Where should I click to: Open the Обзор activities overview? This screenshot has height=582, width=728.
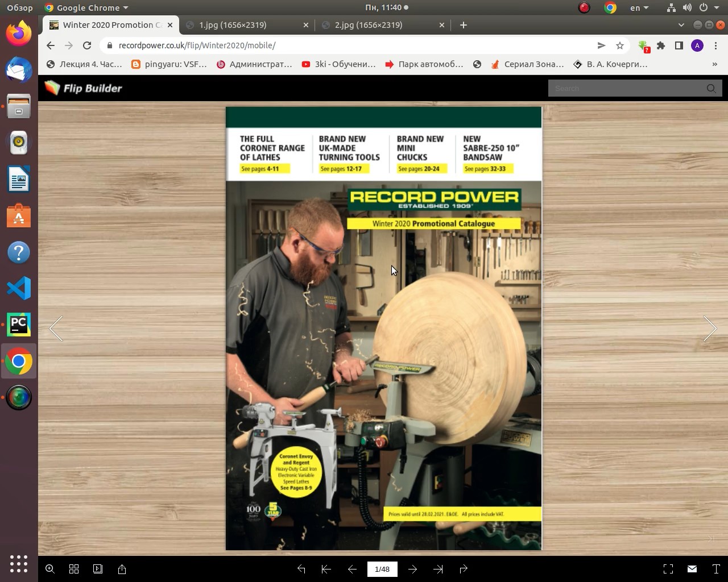[x=20, y=7]
